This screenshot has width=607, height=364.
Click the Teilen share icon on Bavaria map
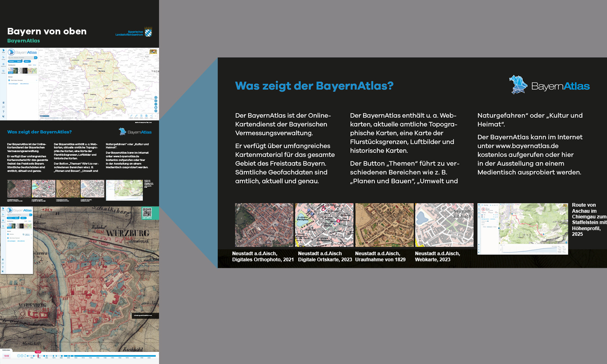click(x=151, y=116)
